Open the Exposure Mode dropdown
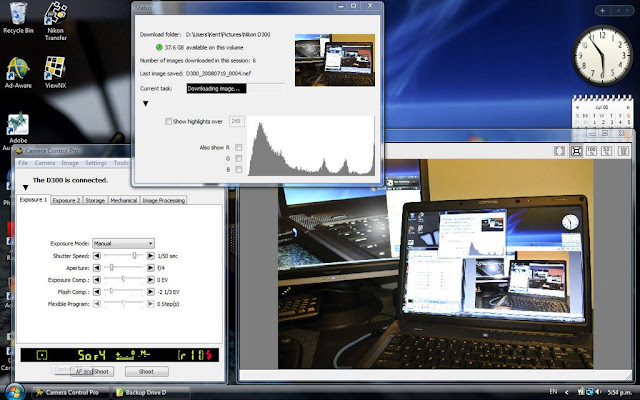Screen dimensions: 640x400 click(x=123, y=243)
